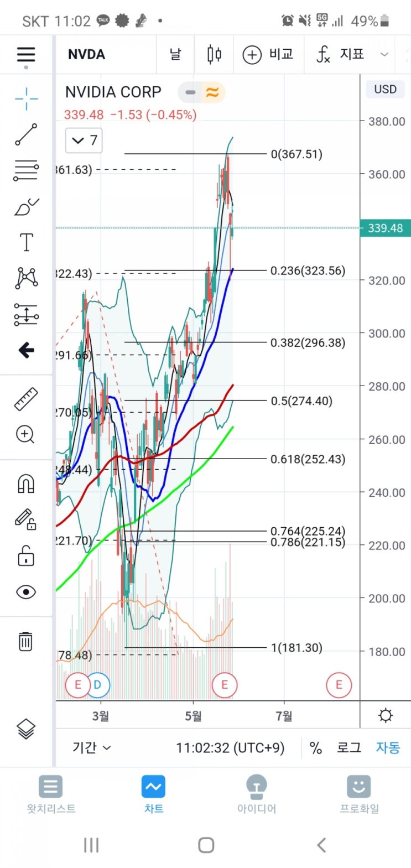411x868 pixels.
Task: Toggle percent scale mode
Action: 316,748
